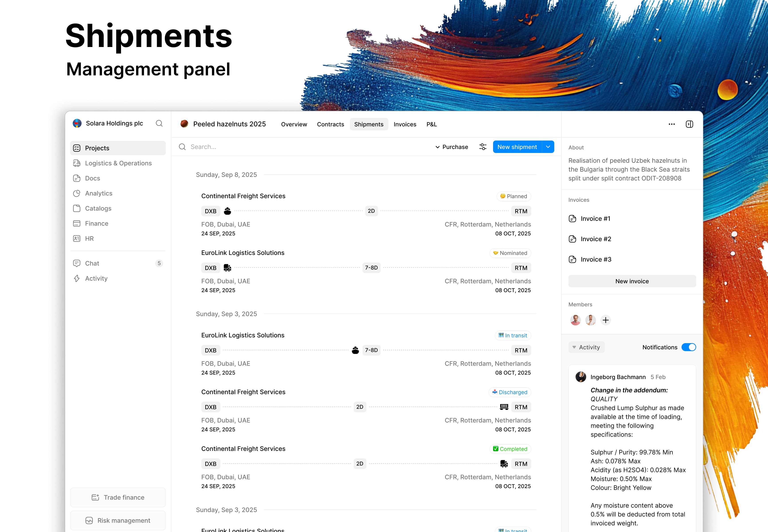Click the Discharged status badge

[x=510, y=392]
